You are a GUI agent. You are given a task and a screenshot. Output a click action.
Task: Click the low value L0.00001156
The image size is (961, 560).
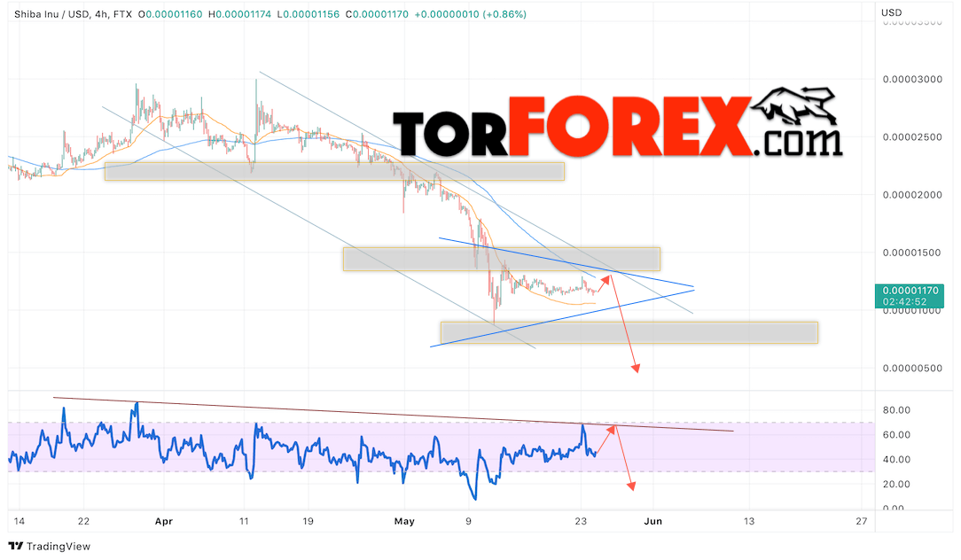[x=308, y=14]
